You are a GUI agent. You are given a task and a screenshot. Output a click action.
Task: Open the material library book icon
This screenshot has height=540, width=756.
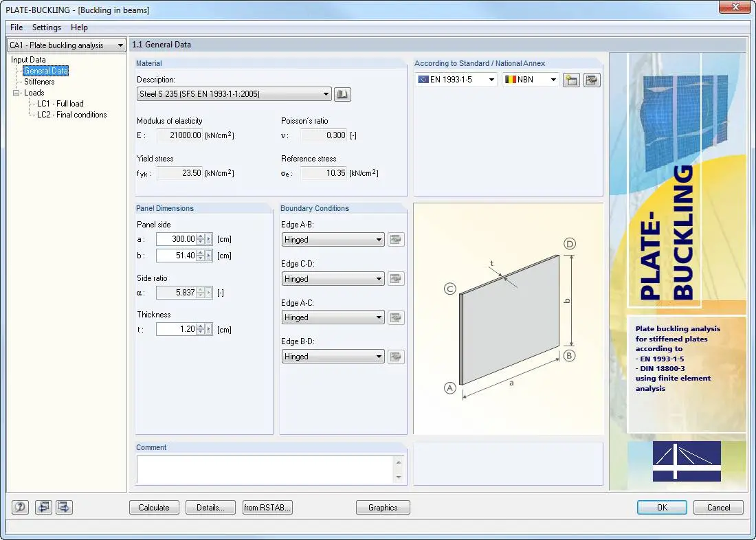click(342, 94)
